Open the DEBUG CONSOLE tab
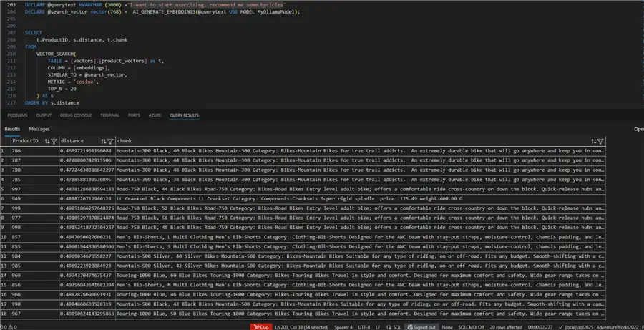 pyautogui.click(x=76, y=115)
